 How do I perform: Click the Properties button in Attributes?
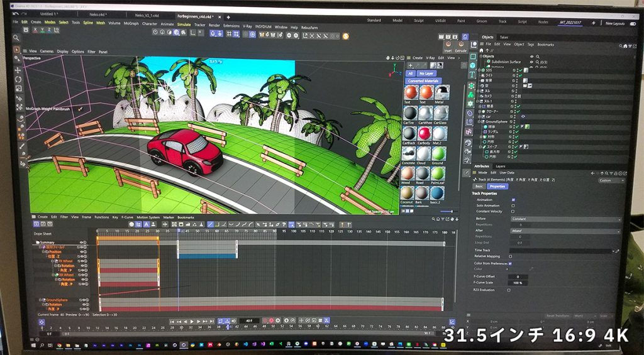pyautogui.click(x=497, y=187)
